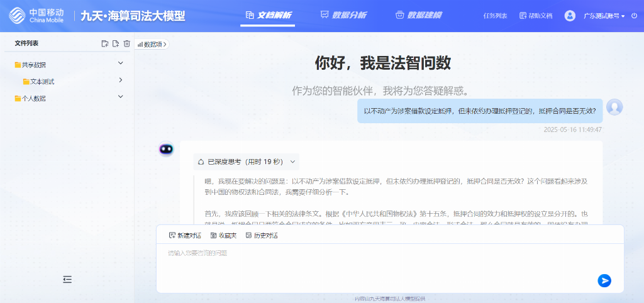Viewport: 644px width, 303px height.
Task: Collapse the 共享数据 folder chevron
Action: tap(121, 63)
